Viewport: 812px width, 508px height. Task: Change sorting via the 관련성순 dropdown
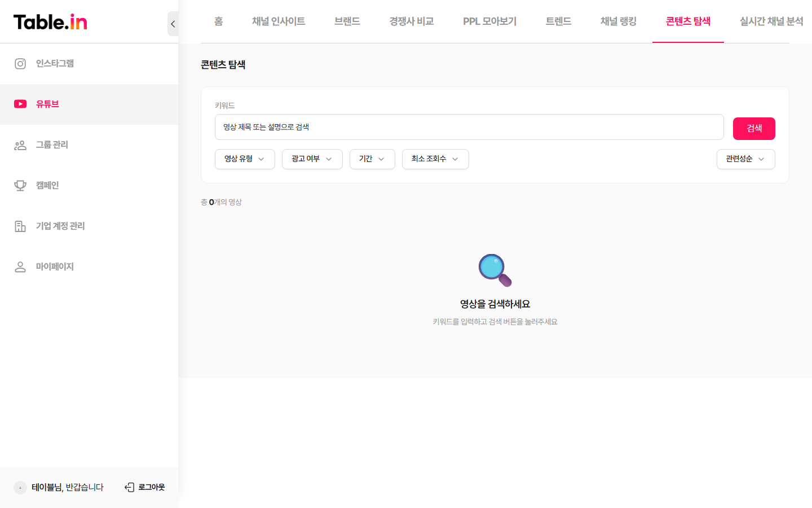tap(745, 159)
